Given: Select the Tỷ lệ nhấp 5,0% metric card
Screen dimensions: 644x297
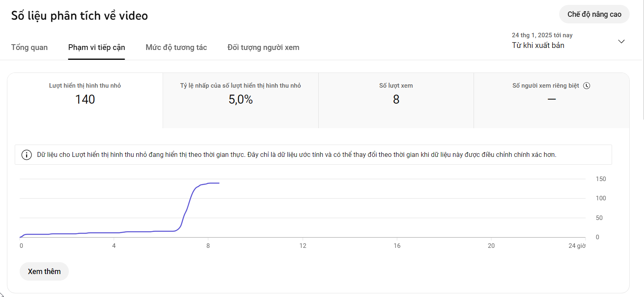Looking at the screenshot, I should [x=240, y=100].
